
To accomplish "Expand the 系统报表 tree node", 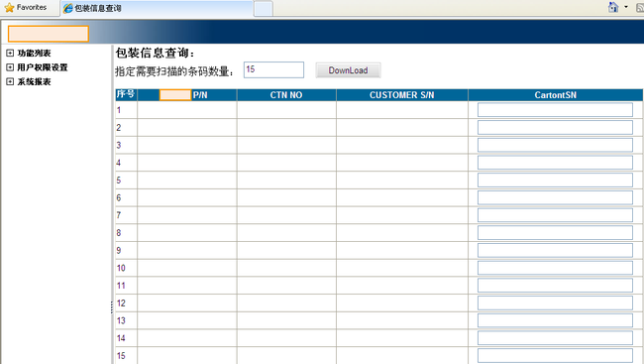I will tap(10, 81).
